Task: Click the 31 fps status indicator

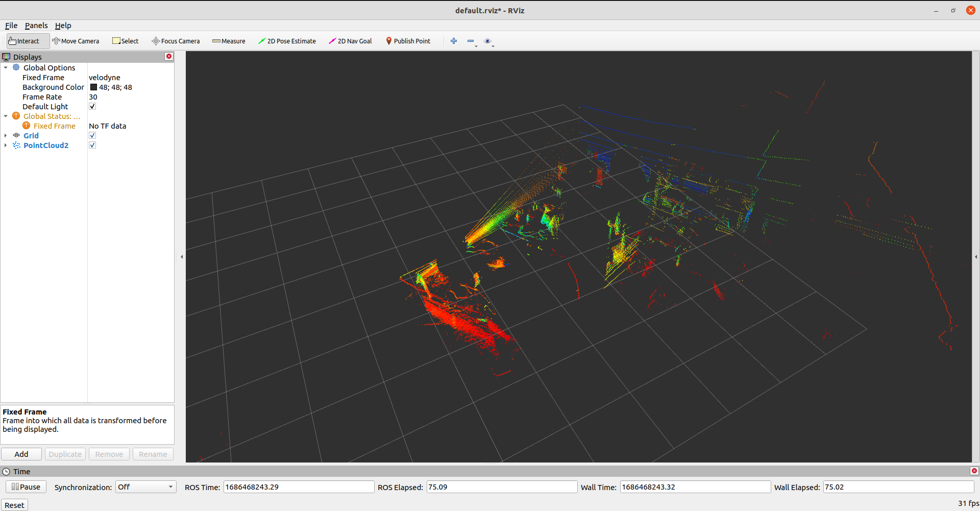Action: point(968,503)
